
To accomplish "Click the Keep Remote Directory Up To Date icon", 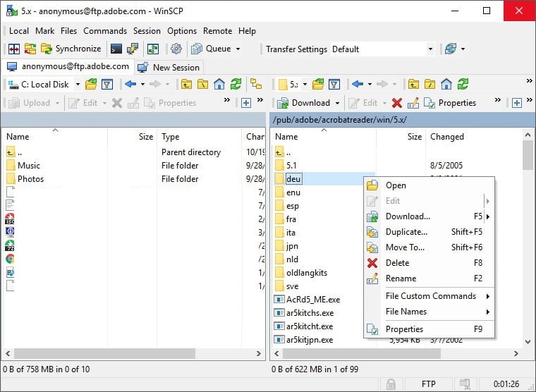I will (x=153, y=49).
